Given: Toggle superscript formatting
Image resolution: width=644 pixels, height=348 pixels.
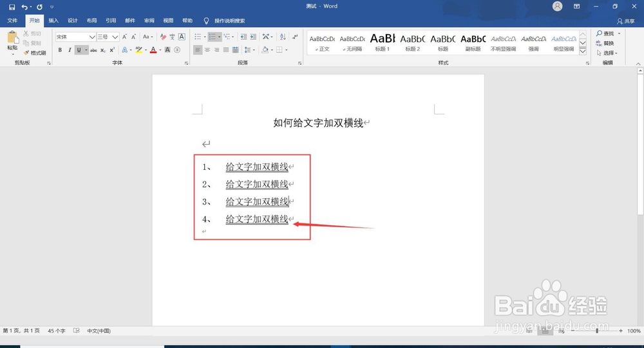Looking at the screenshot, I should pos(111,50).
